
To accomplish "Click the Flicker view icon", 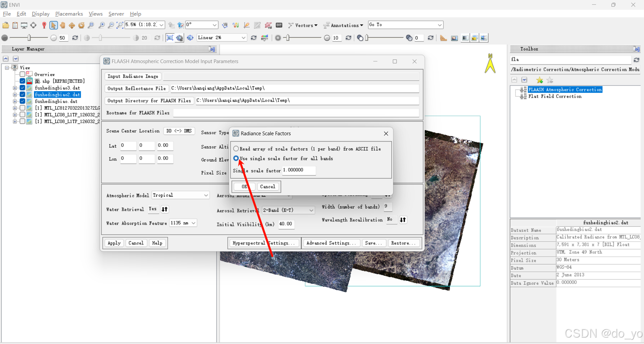I will tap(474, 38).
